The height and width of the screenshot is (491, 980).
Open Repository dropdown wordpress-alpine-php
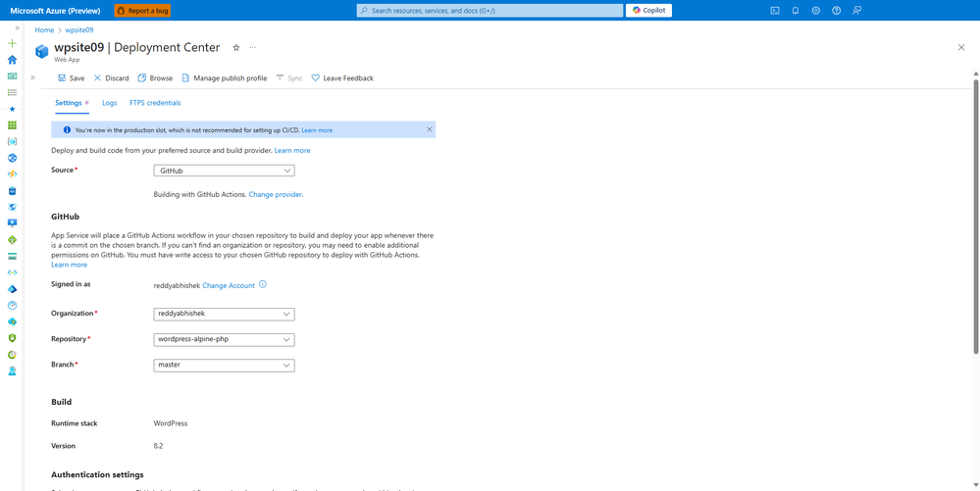(224, 339)
